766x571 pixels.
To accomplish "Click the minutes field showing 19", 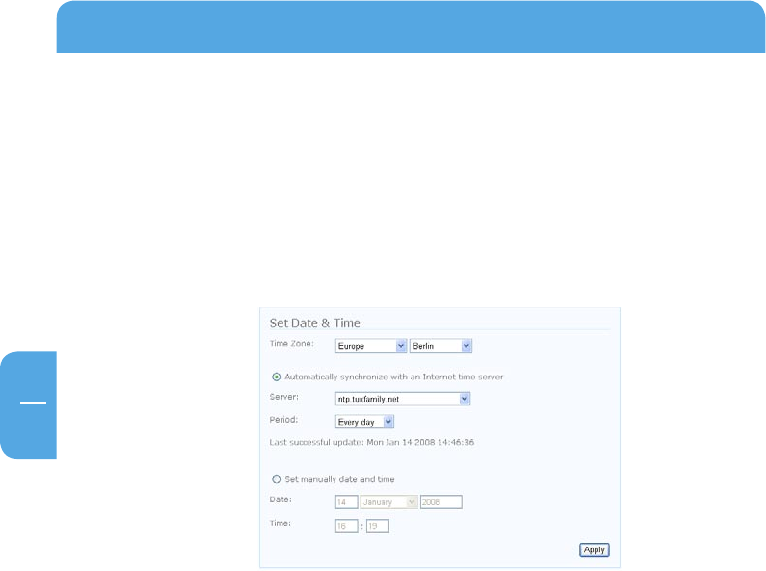I will [377, 526].
